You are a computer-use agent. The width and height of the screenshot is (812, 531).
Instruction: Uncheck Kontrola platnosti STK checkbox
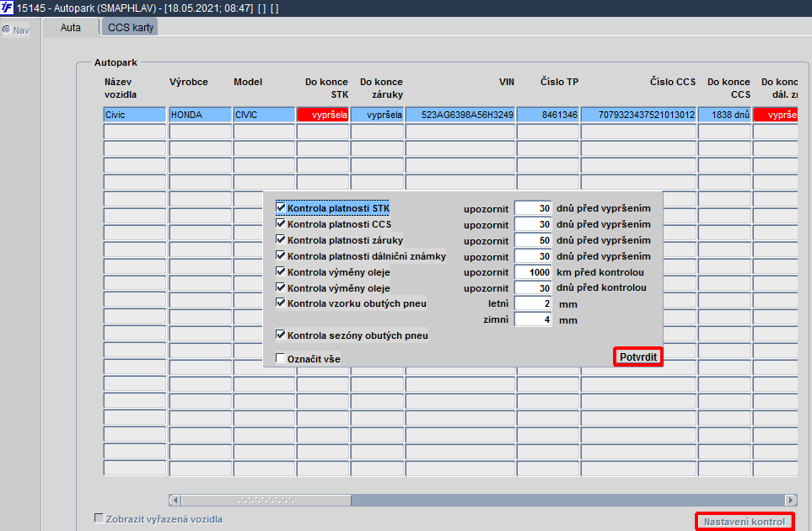281,207
